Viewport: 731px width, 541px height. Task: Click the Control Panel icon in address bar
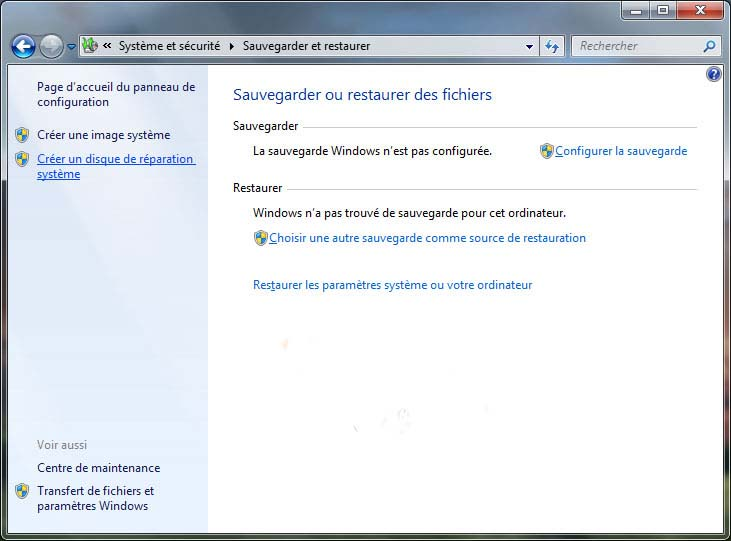[x=90, y=45]
